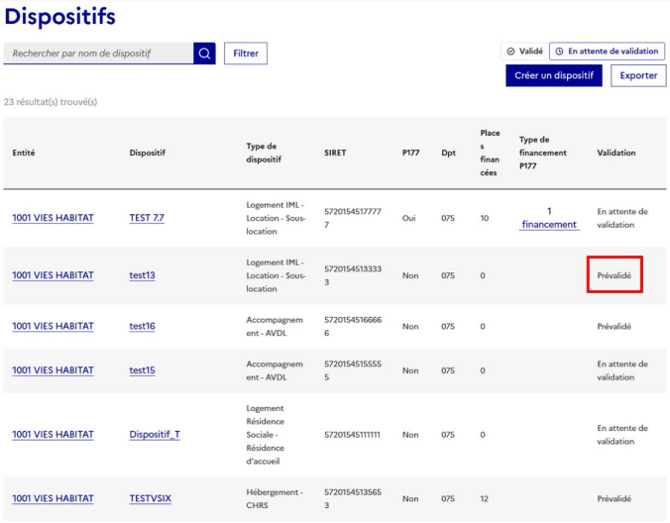The height and width of the screenshot is (523, 670).
Task: Click the magnifier search button
Action: click(x=204, y=53)
